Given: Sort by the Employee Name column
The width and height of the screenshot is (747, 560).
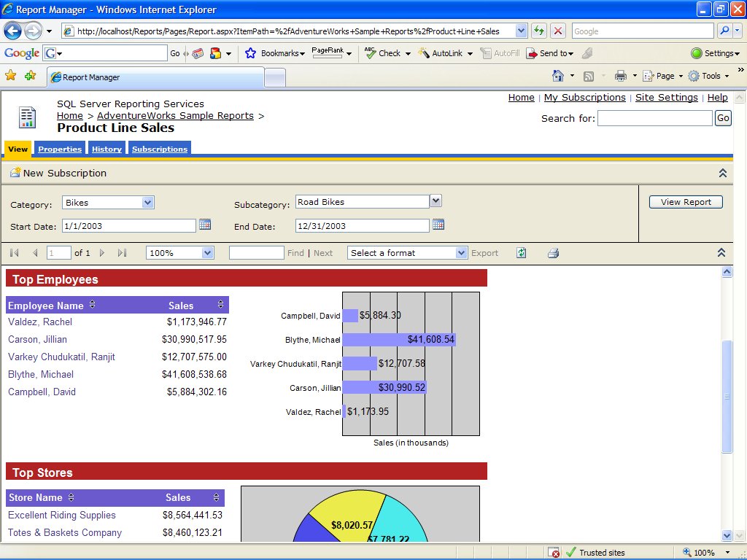Looking at the screenshot, I should click(x=93, y=305).
